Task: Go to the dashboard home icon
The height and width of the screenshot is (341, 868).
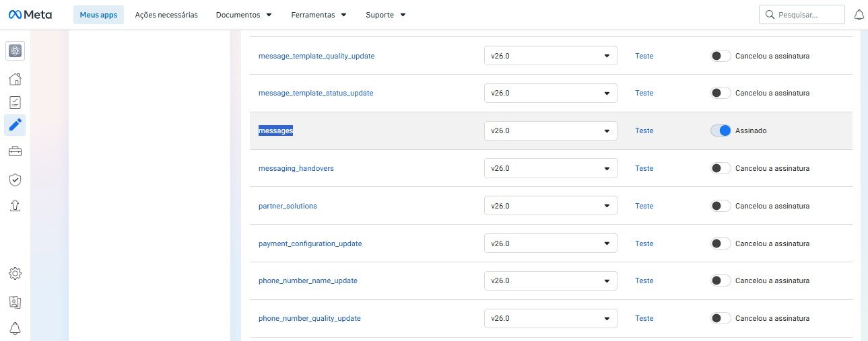Action: coord(15,79)
